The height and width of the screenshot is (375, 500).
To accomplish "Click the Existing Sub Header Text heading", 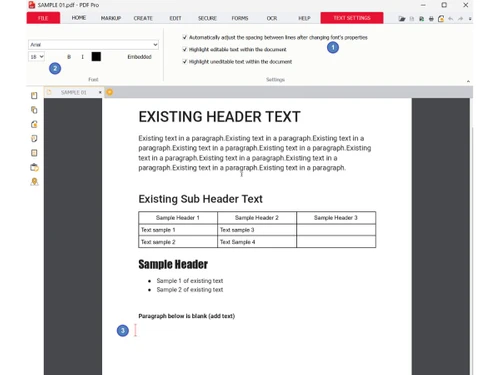I will tap(201, 199).
